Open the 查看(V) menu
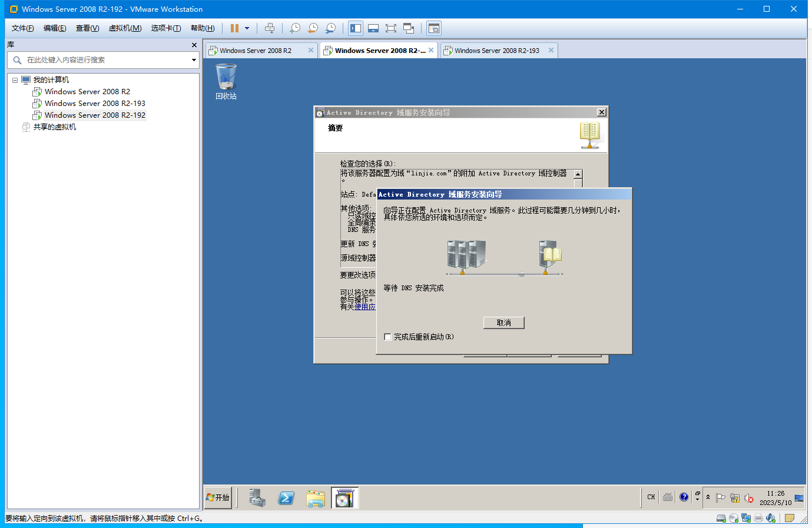 pos(87,28)
